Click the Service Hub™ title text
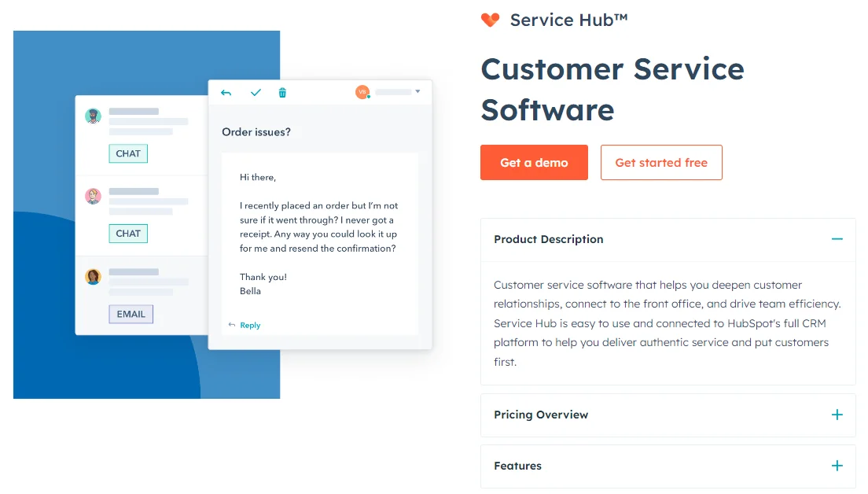The width and height of the screenshot is (868, 494). tap(568, 20)
